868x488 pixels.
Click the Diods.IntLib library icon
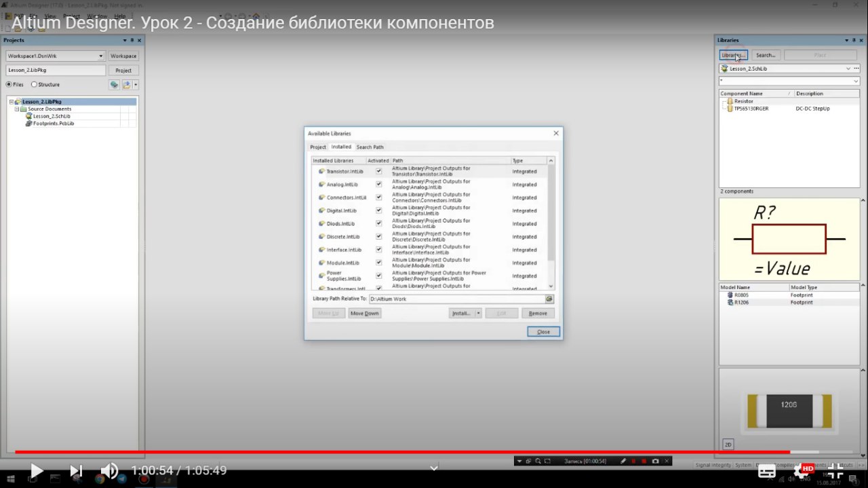point(321,223)
